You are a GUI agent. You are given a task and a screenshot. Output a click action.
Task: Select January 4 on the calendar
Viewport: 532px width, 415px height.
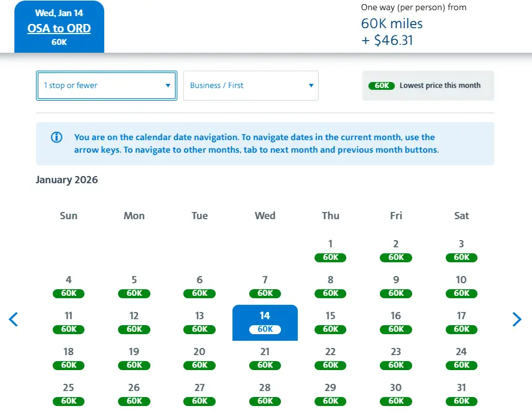point(68,287)
